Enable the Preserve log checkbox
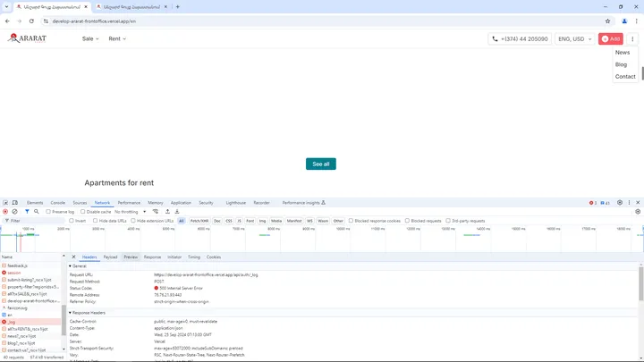The height and width of the screenshot is (362, 644). (x=47, y=212)
